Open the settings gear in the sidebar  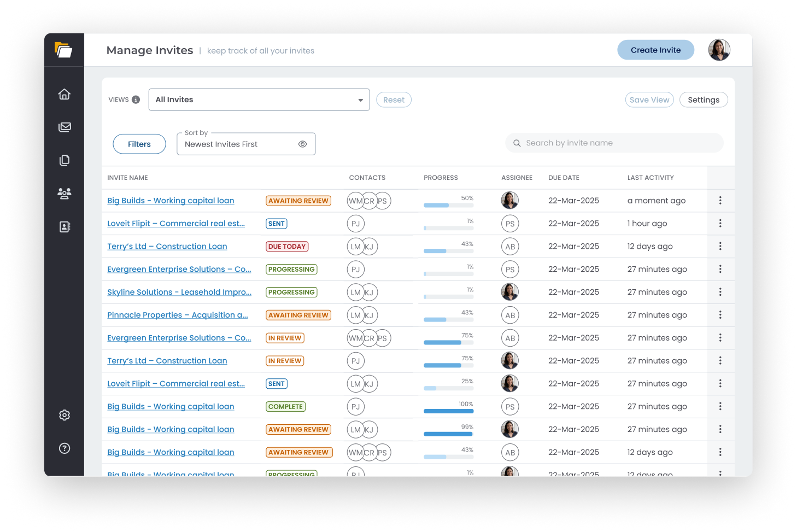[x=65, y=415]
